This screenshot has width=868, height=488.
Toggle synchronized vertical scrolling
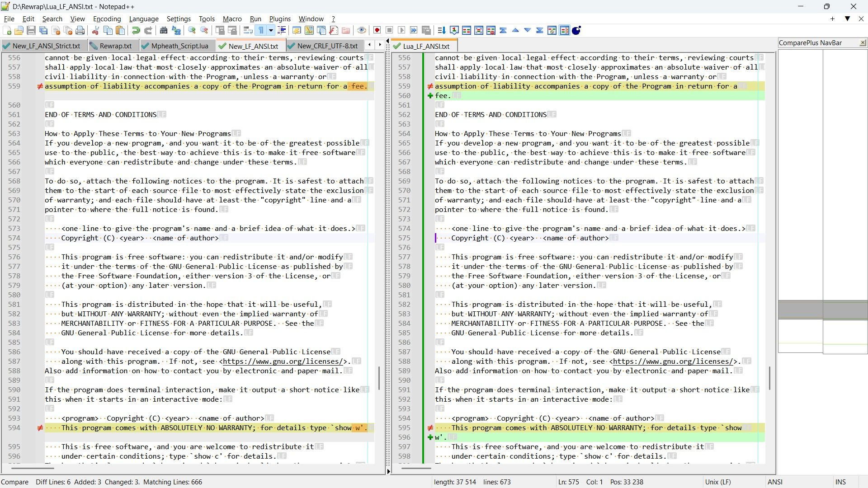pos(220,30)
